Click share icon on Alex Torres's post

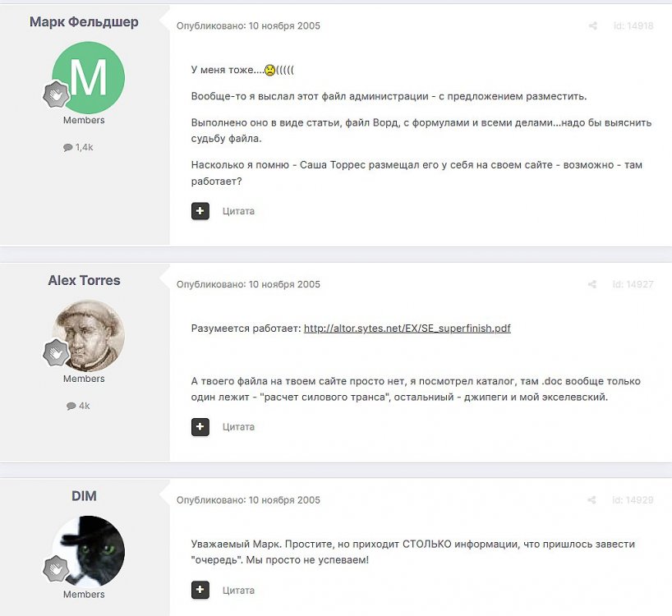click(x=591, y=284)
